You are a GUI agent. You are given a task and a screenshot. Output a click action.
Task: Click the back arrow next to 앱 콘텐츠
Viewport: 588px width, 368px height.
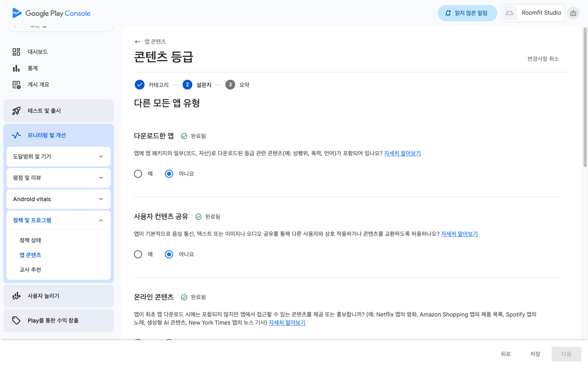coord(138,42)
